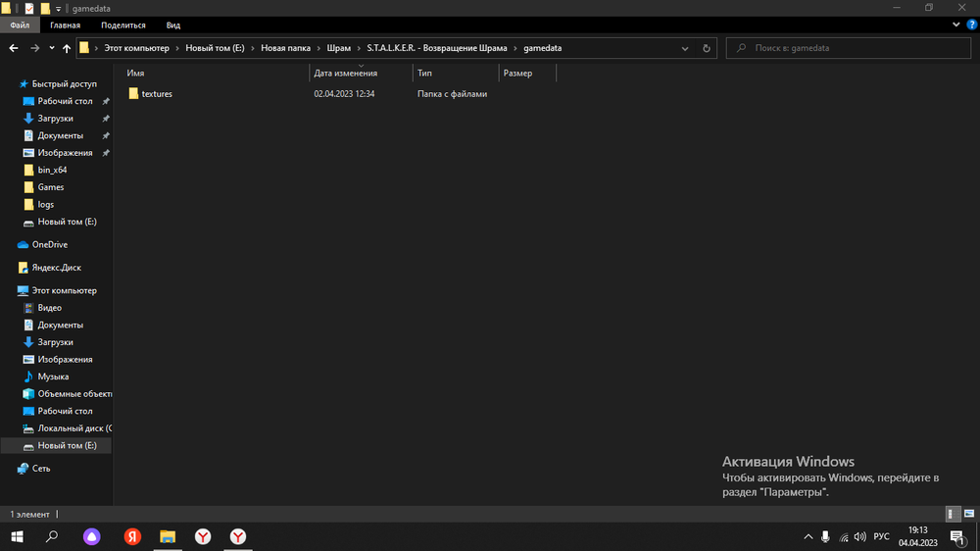Expand address bar history dropdown
Image resolution: width=980 pixels, height=551 pixels.
pos(685,48)
